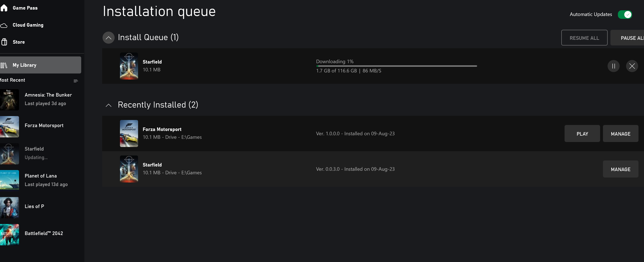Click MANAGE for installed Starfield
Viewport: 644px width, 262px height.
tap(620, 169)
